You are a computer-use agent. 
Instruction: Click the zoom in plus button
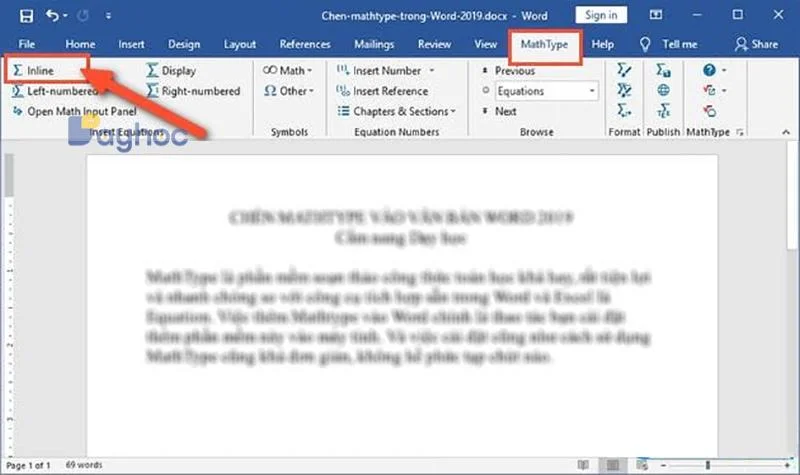click(x=787, y=465)
